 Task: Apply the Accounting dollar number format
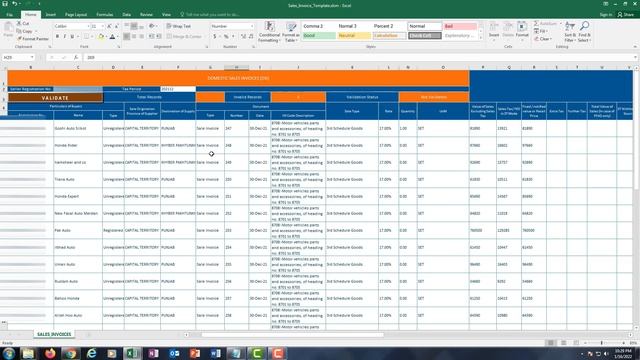pyautogui.click(x=215, y=36)
